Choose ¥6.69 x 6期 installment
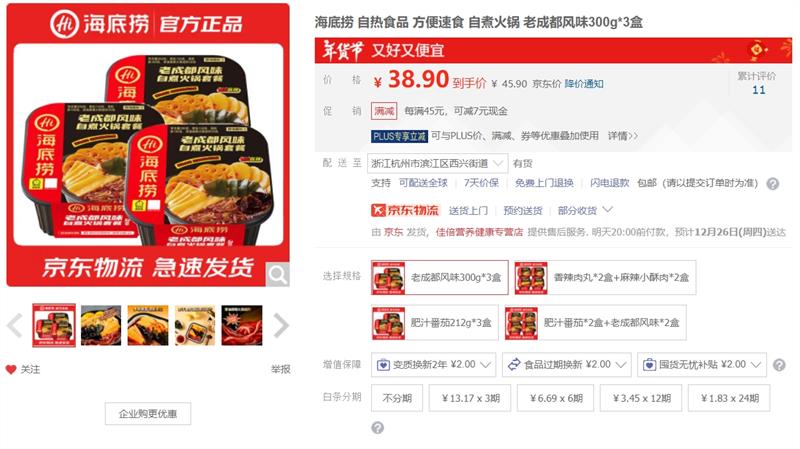 (x=556, y=398)
